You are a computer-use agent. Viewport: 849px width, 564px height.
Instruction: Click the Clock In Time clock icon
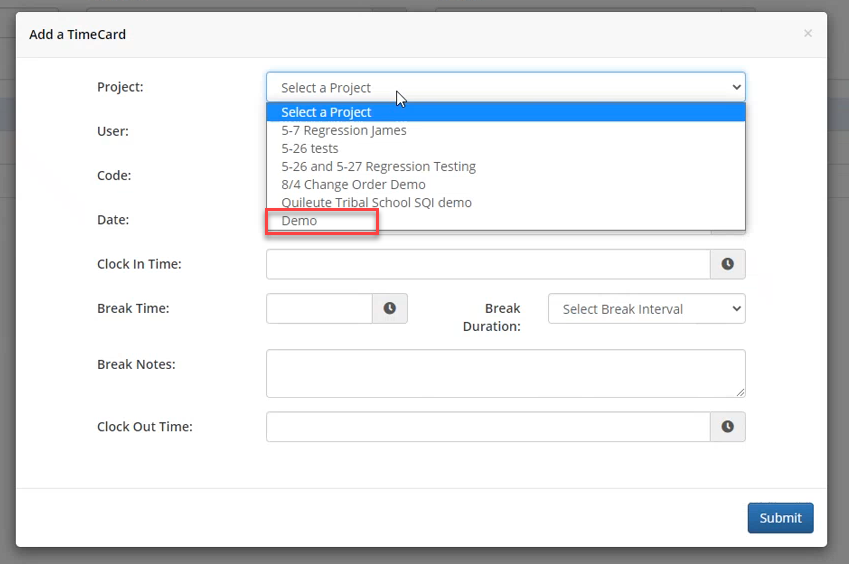[727, 264]
